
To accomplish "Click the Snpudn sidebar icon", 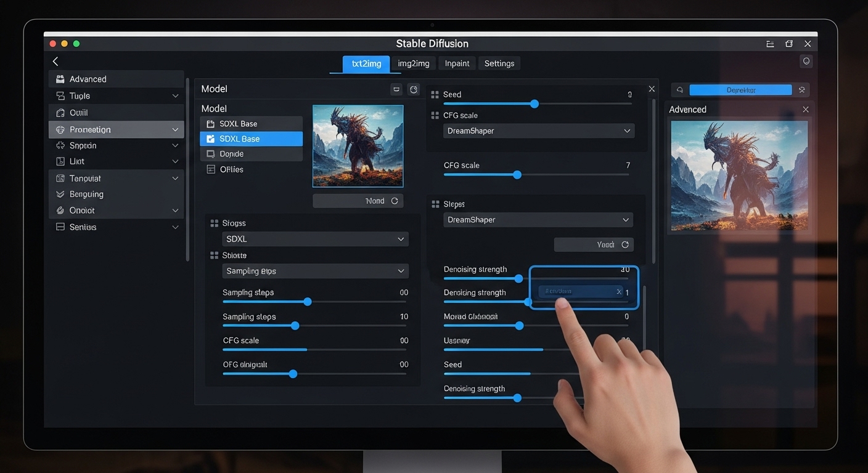I will point(60,145).
